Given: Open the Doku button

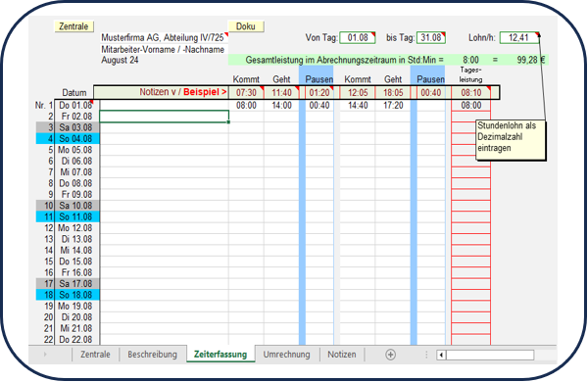Looking at the screenshot, I should pyautogui.click(x=246, y=26).
